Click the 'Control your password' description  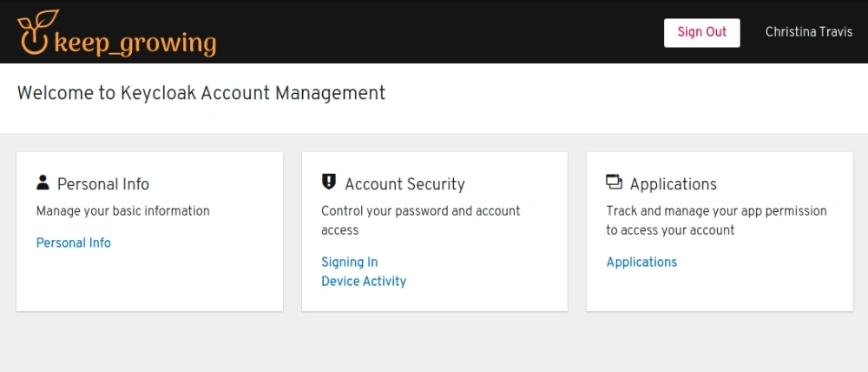click(421, 220)
